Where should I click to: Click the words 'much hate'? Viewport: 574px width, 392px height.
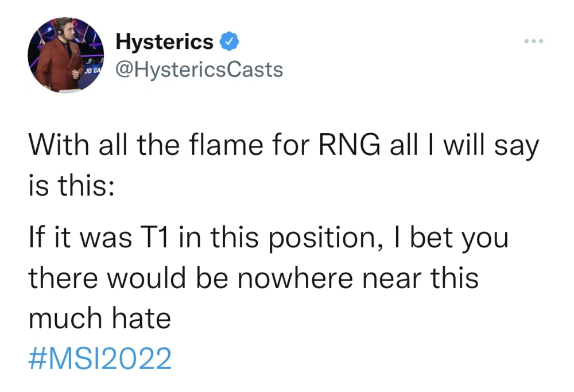coord(100,319)
